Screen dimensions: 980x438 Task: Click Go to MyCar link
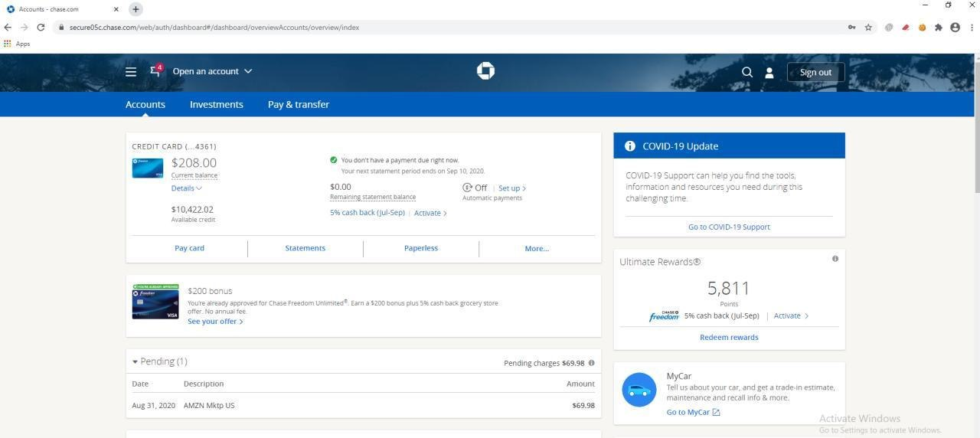693,412
